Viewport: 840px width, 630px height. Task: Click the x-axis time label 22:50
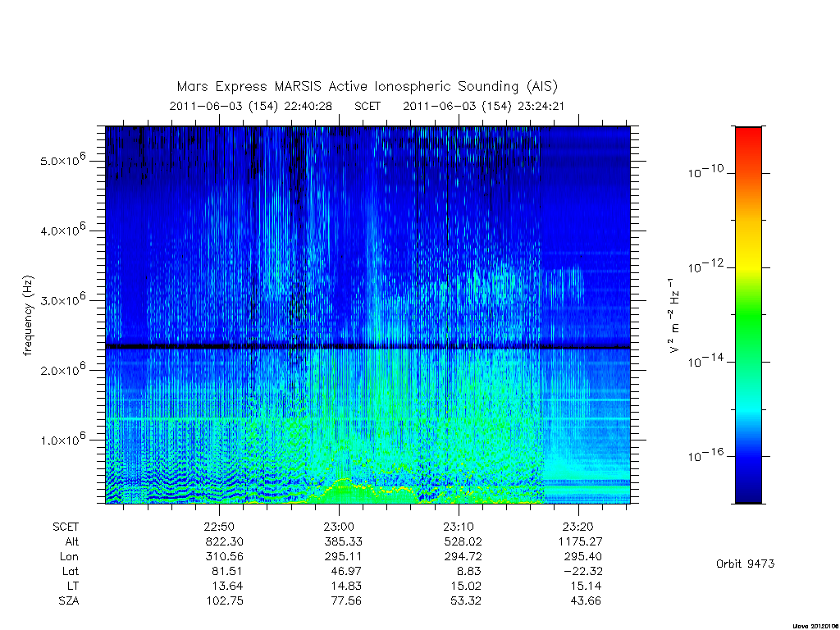219,527
